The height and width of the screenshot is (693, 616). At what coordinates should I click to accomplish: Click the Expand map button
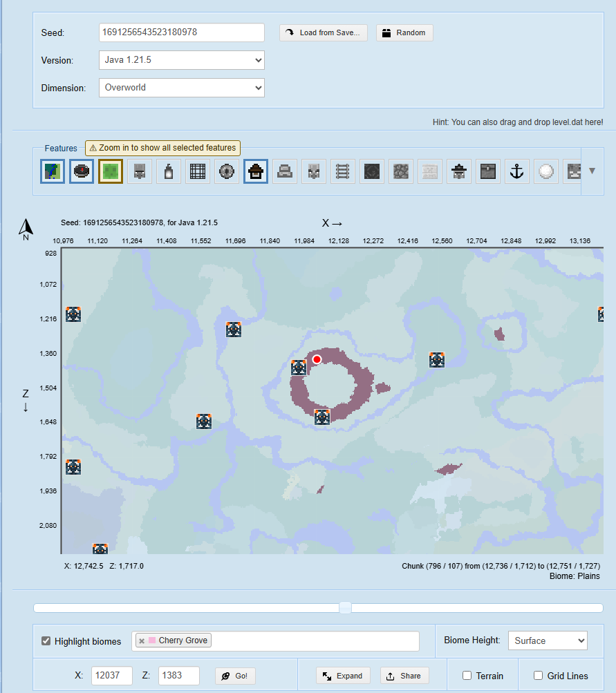(x=343, y=676)
